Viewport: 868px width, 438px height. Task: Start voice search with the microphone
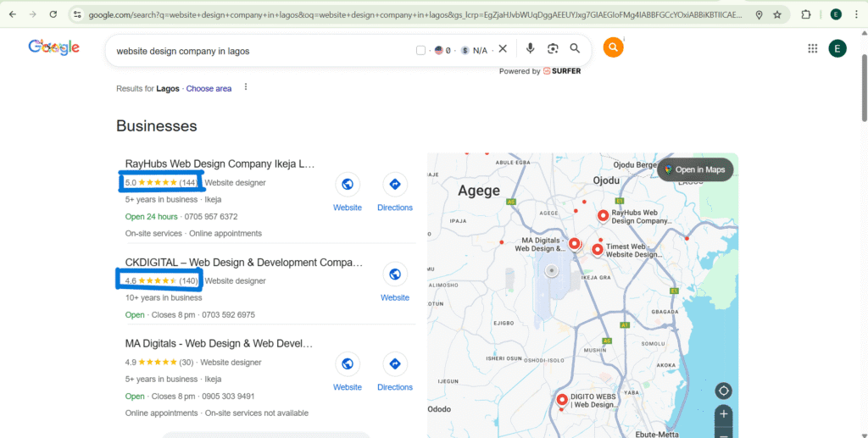[x=531, y=48]
